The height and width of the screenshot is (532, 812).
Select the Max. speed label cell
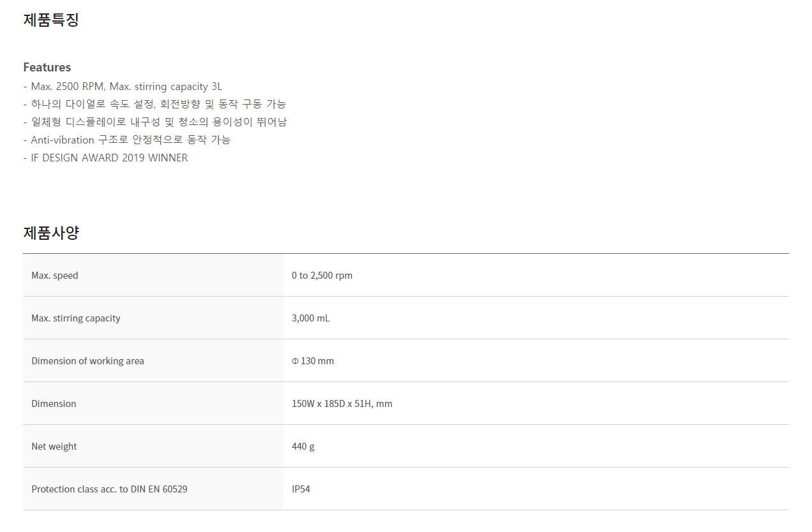point(153,276)
